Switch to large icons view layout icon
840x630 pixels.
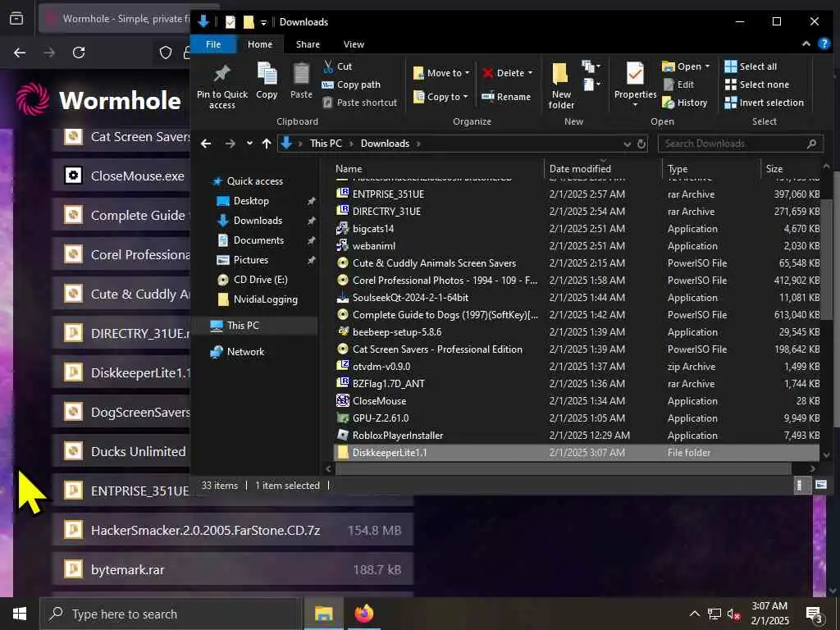(820, 486)
